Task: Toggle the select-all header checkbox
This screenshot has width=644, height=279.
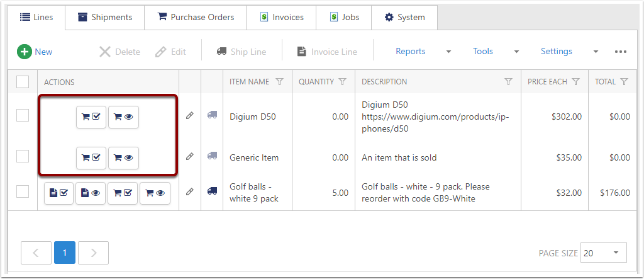Action: (23, 82)
